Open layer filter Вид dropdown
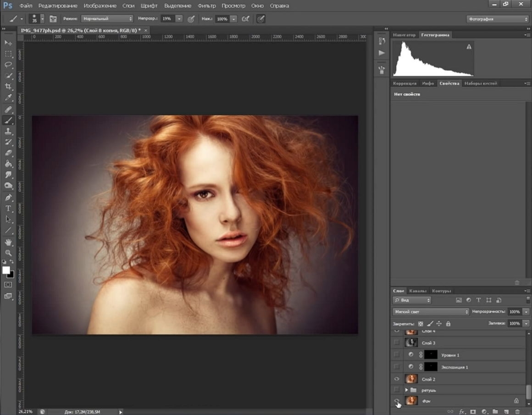The image size is (532, 415). (x=412, y=300)
